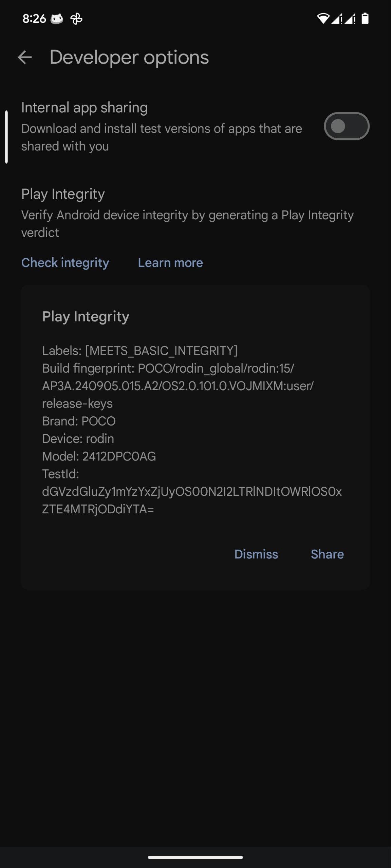Tap the pinwheel notification icon in status bar
The image size is (391, 868).
76,19
